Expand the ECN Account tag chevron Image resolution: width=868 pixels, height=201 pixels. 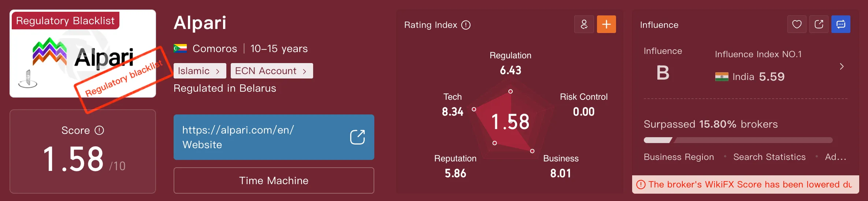pos(304,71)
